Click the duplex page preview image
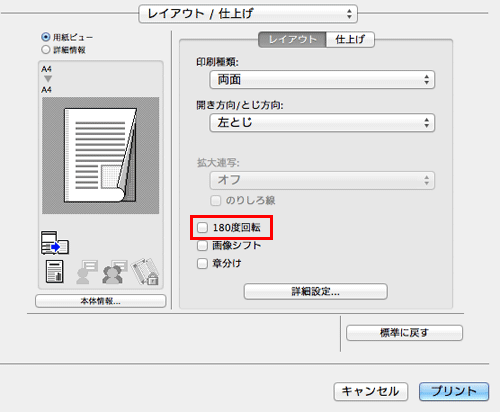 click(100, 155)
